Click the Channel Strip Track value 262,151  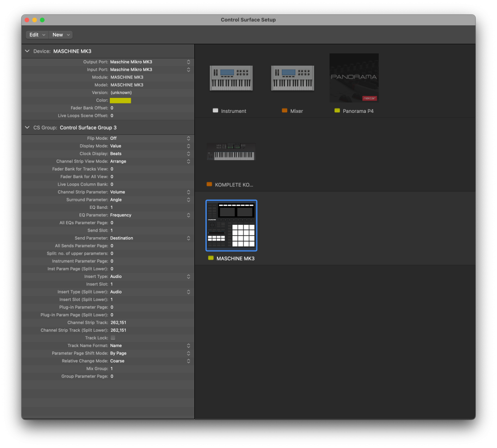(x=118, y=322)
